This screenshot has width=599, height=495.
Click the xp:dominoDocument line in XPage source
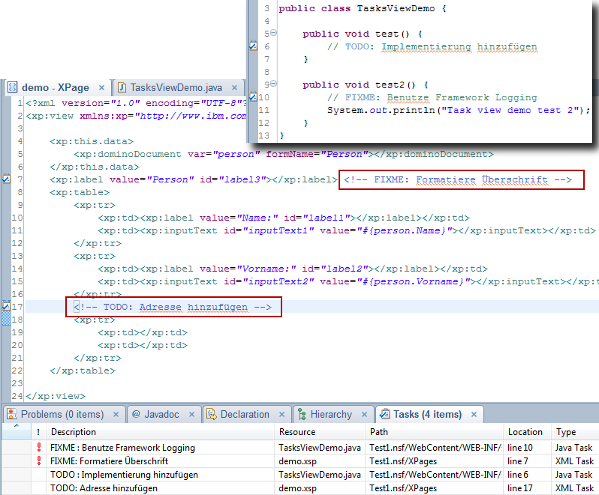pos(283,154)
